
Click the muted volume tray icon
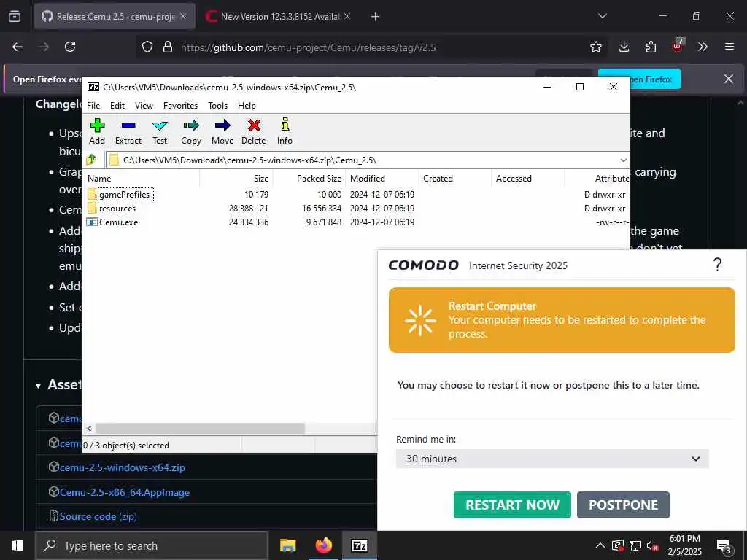coord(652,545)
